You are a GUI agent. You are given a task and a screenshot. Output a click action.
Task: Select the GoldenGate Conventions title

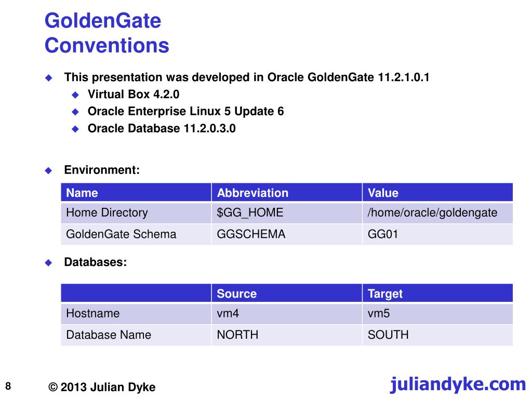(107, 33)
